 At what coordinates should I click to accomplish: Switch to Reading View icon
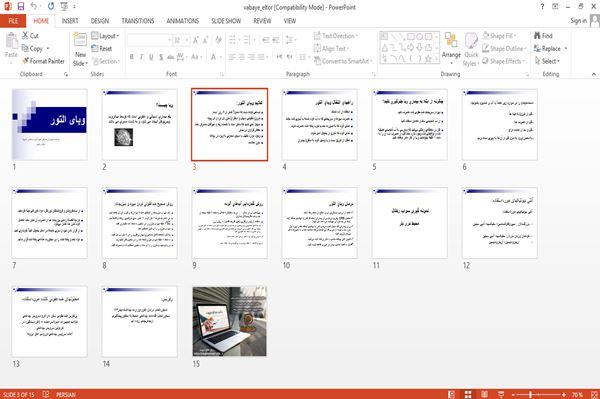[x=484, y=394]
